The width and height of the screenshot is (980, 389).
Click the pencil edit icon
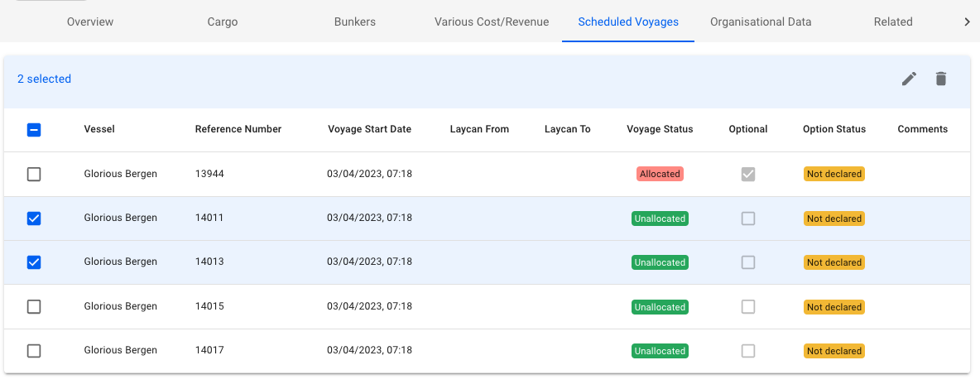tap(909, 79)
